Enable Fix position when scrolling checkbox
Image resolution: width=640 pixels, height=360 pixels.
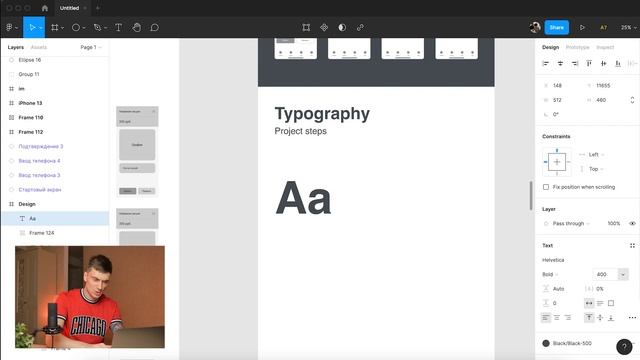[546, 187]
